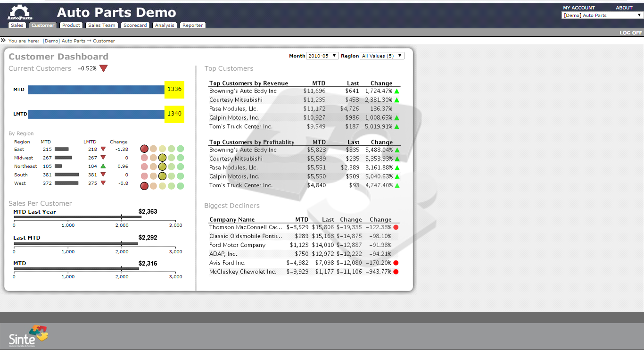Switch to the Sales tab
The height and width of the screenshot is (350, 644).
click(x=17, y=25)
